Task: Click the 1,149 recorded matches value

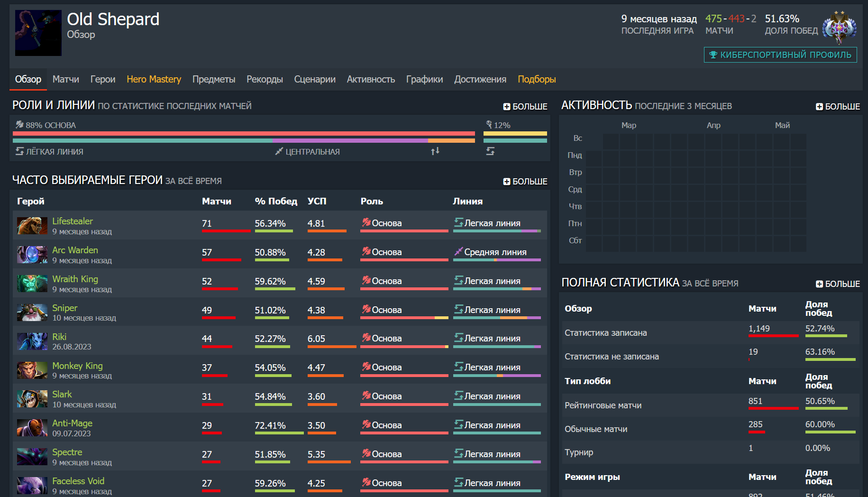Action: (x=759, y=329)
